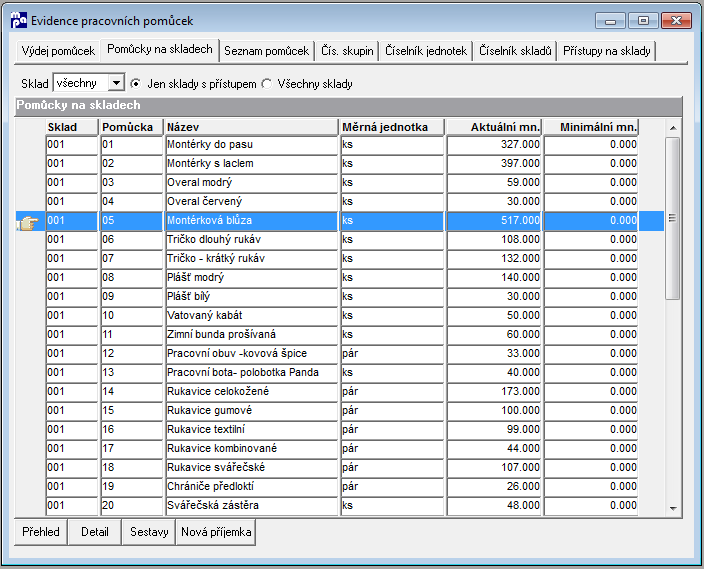704x569 pixels.
Task: Open the Detail view button
Action: click(x=95, y=532)
